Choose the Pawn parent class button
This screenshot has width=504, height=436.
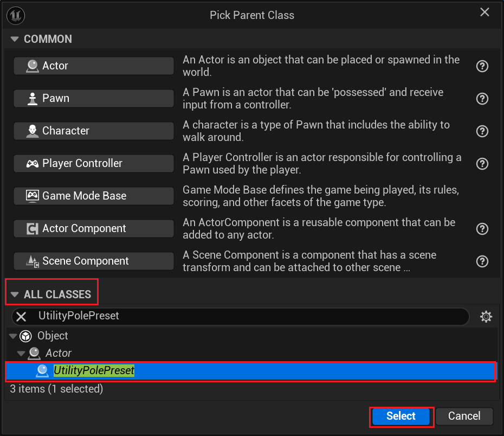(x=94, y=98)
